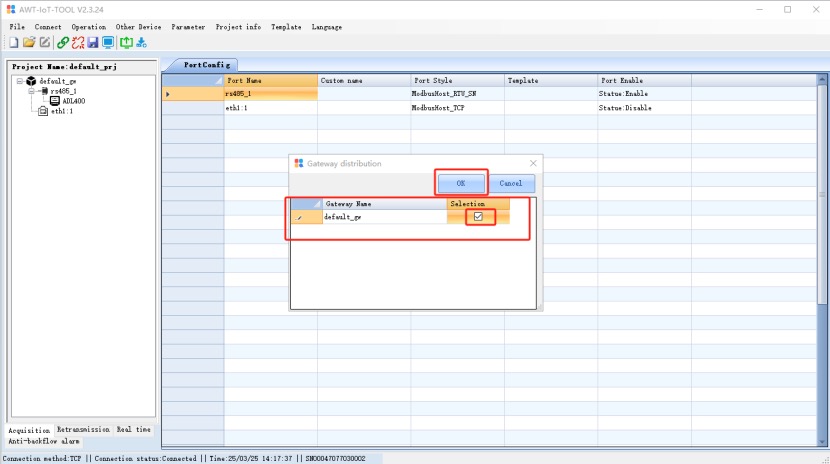The height and width of the screenshot is (464, 830).
Task: Open the Other Device menu
Action: click(138, 27)
